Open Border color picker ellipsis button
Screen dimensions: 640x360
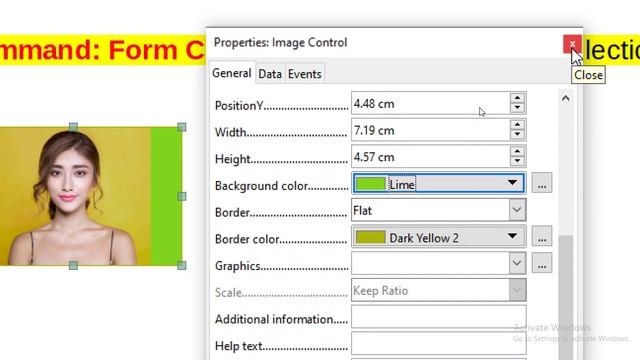coord(542,236)
